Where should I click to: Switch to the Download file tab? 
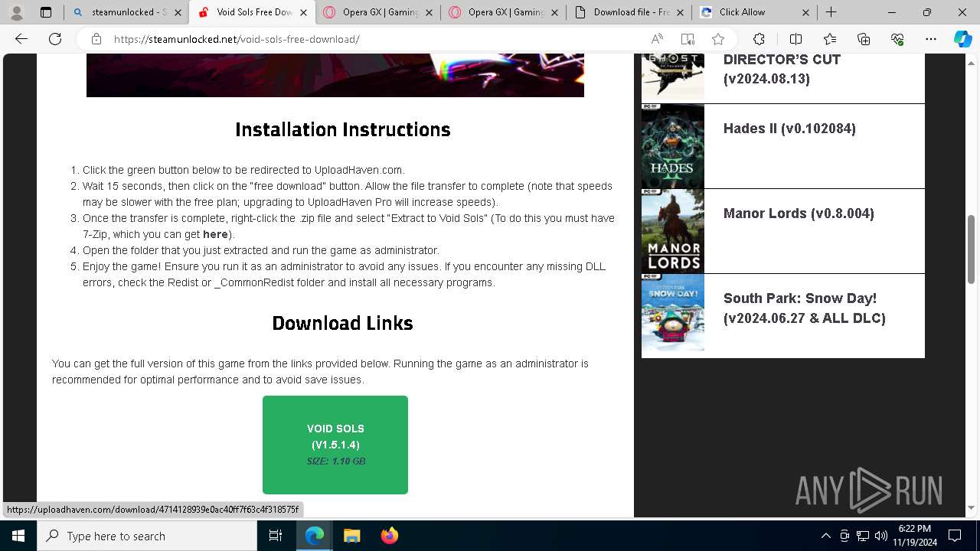[622, 12]
